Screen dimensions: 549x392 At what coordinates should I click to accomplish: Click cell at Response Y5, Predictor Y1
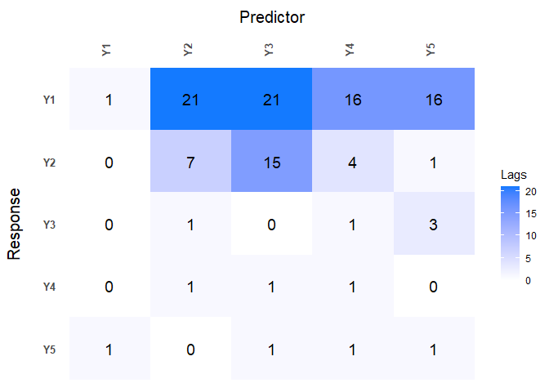tap(109, 349)
